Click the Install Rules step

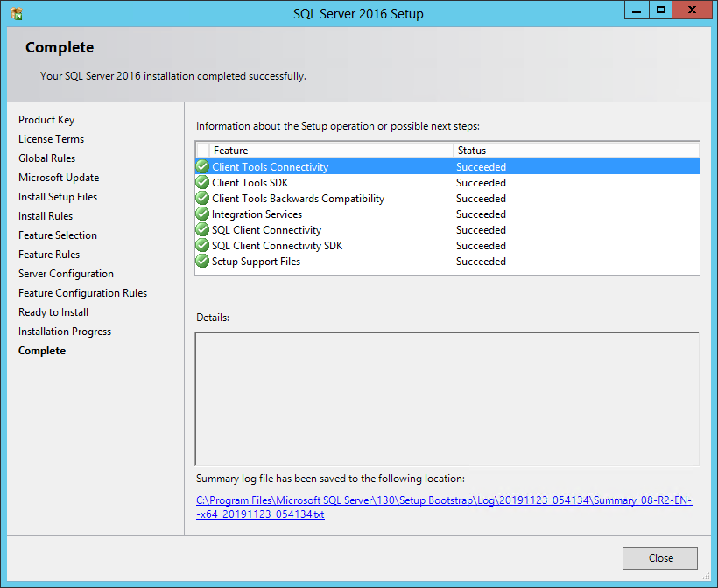46,216
